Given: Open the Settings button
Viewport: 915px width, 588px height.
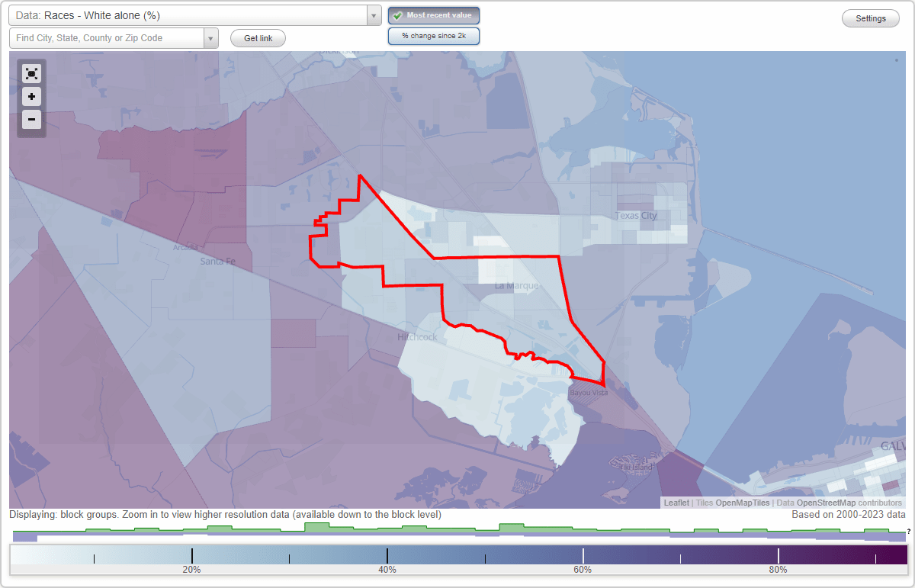Looking at the screenshot, I should pyautogui.click(x=871, y=19).
